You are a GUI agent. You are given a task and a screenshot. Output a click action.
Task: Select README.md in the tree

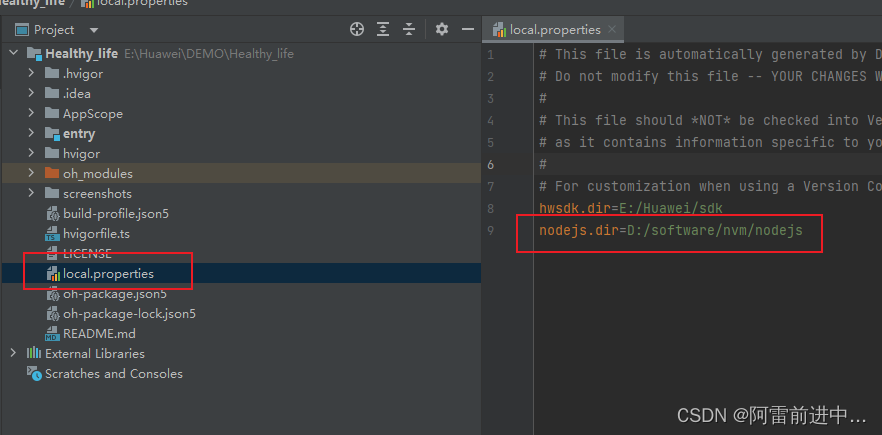99,334
